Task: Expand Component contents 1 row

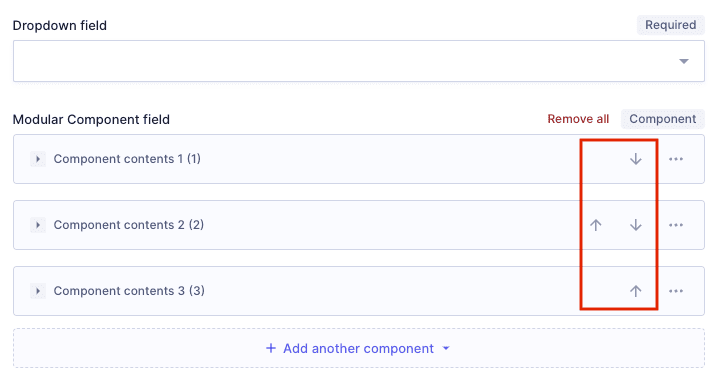Action: pyautogui.click(x=38, y=159)
